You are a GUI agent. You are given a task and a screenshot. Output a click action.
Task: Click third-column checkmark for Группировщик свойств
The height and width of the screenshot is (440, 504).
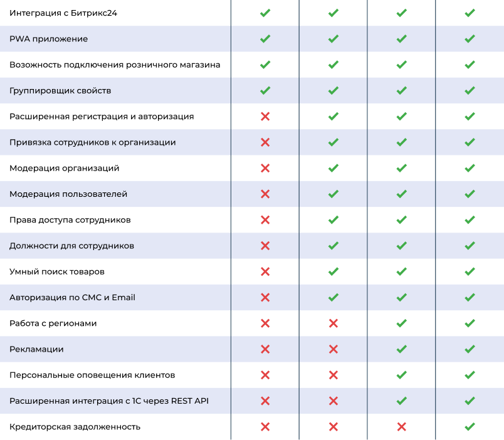tap(402, 90)
